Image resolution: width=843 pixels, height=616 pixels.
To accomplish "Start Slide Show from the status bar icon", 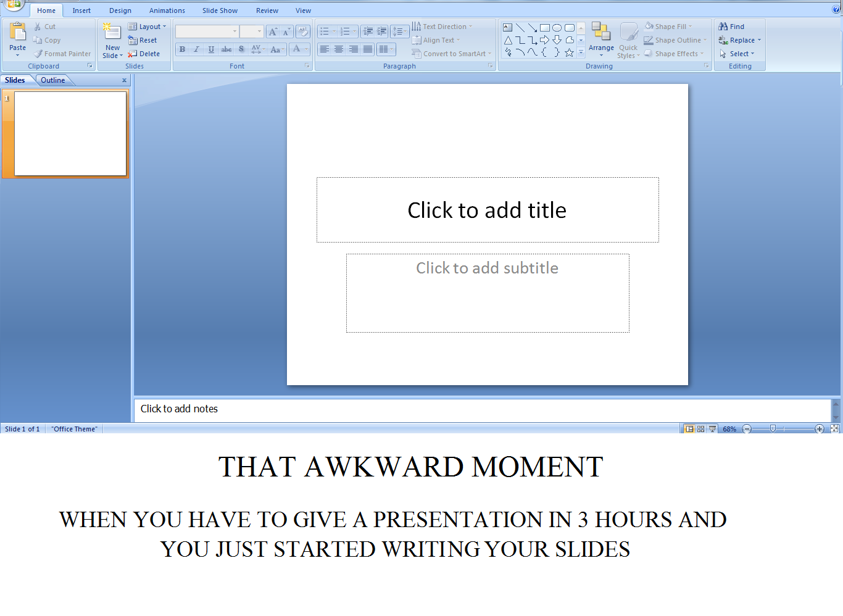I will (713, 428).
